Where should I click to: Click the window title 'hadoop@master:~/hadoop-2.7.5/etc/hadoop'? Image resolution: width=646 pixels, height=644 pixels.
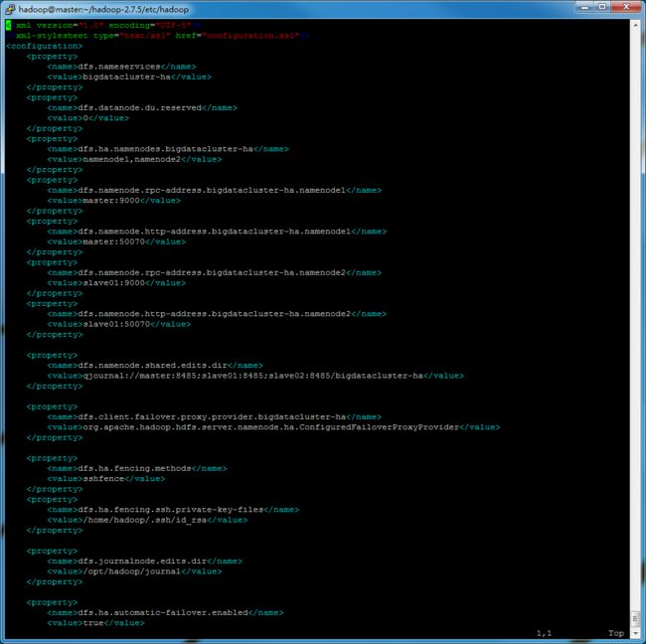coord(103,9)
